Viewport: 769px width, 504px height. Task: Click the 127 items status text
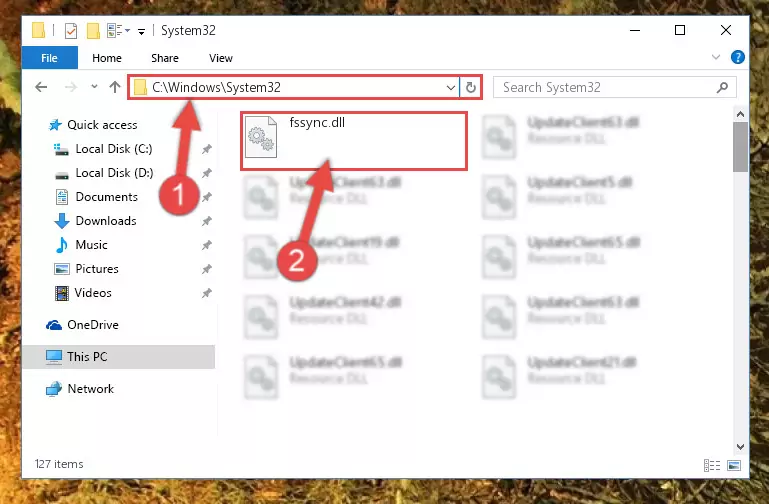[x=59, y=464]
